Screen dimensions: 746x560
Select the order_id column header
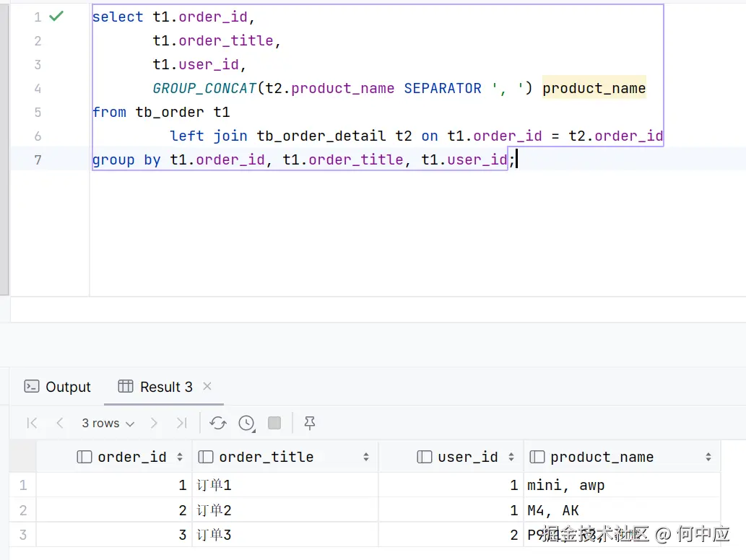114,457
